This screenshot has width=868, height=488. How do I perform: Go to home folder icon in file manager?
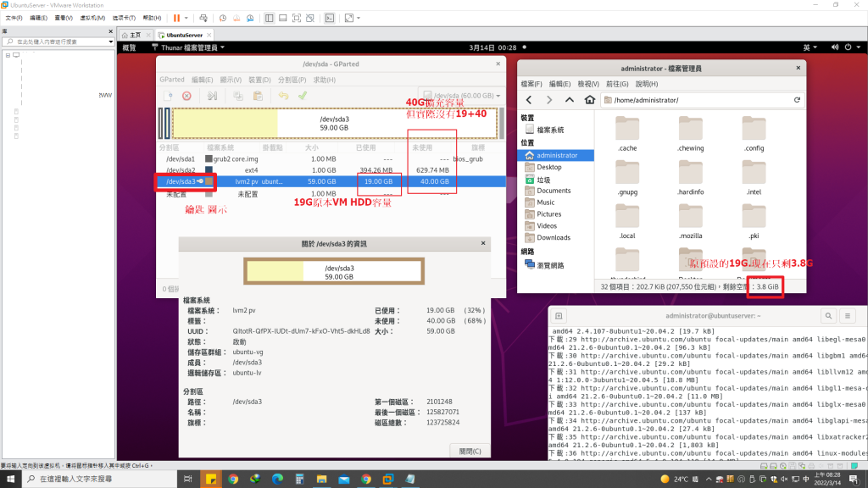pos(590,100)
